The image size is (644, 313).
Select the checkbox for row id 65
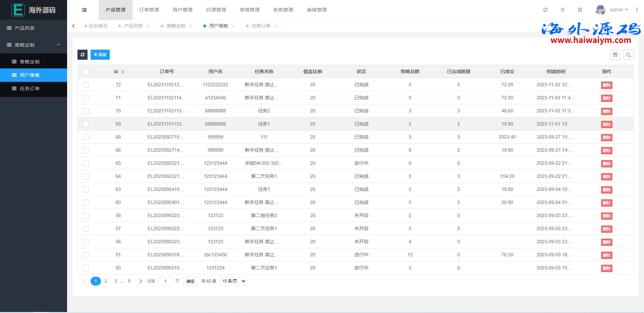[86, 163]
